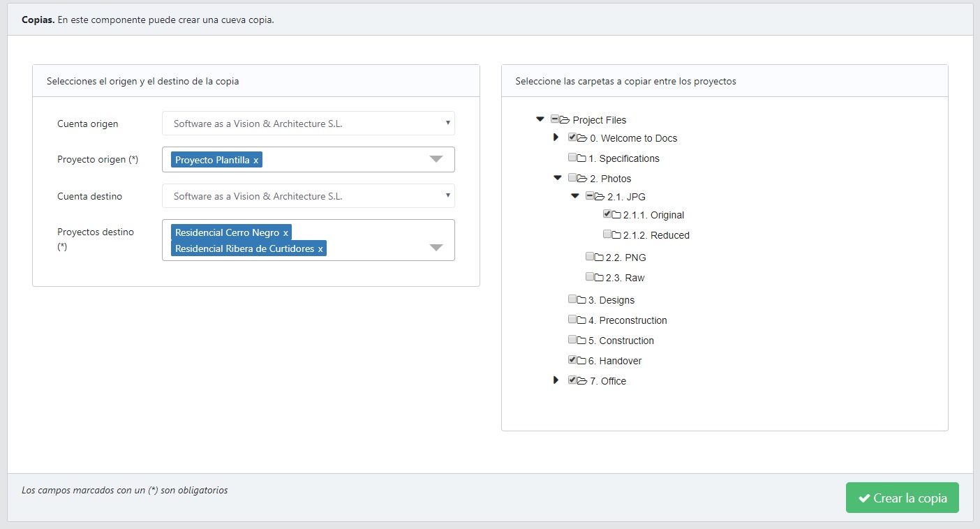
Task: Check the 4. Preconstruction folder checkbox
Action: 572,320
